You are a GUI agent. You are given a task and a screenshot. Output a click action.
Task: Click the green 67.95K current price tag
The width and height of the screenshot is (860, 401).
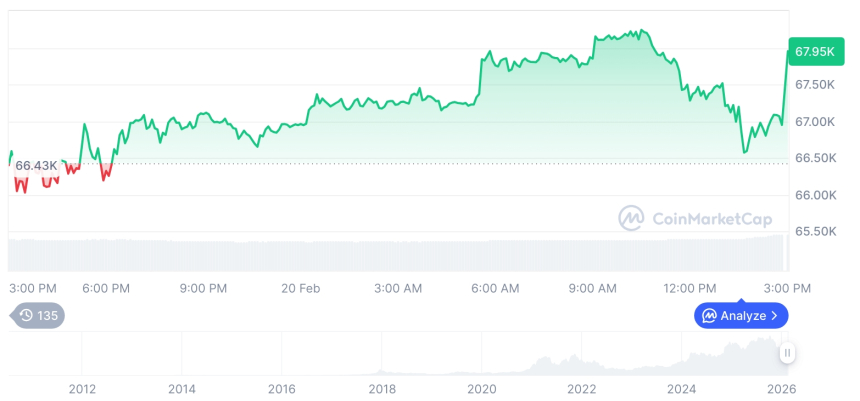click(x=814, y=51)
